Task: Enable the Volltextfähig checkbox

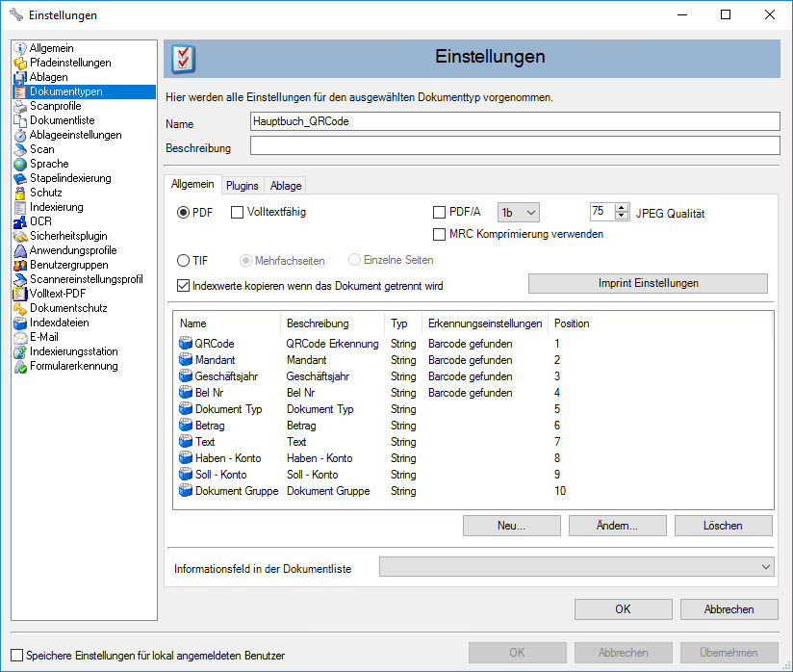Action: pos(238,213)
